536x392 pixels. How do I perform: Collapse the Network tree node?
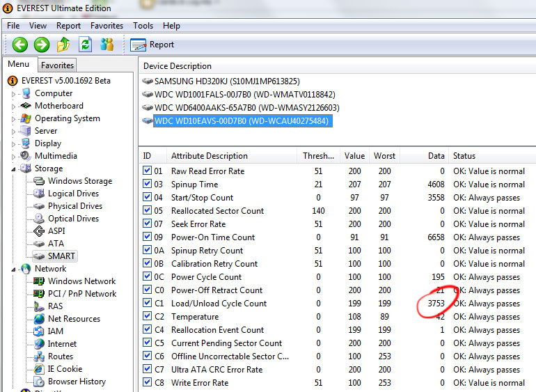[x=13, y=269]
